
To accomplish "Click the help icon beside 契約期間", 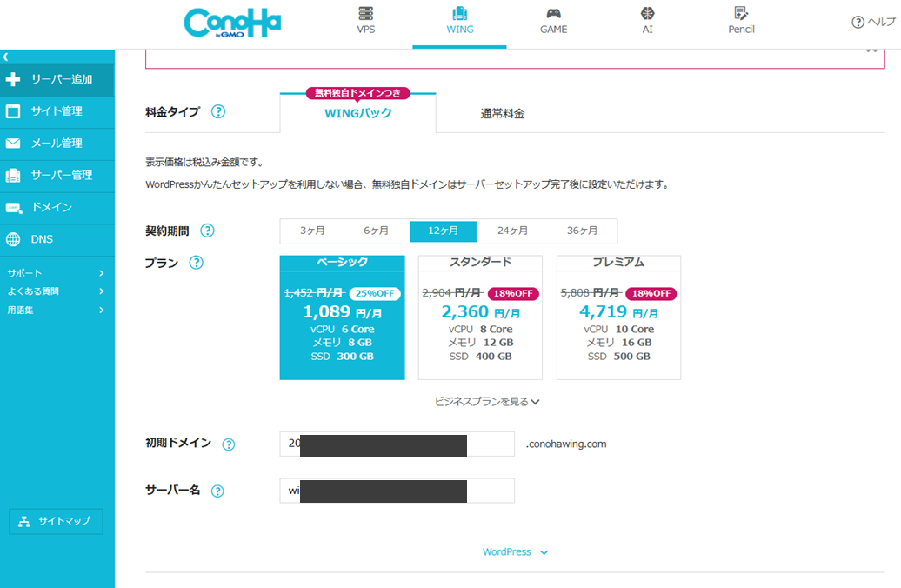I will click(208, 231).
